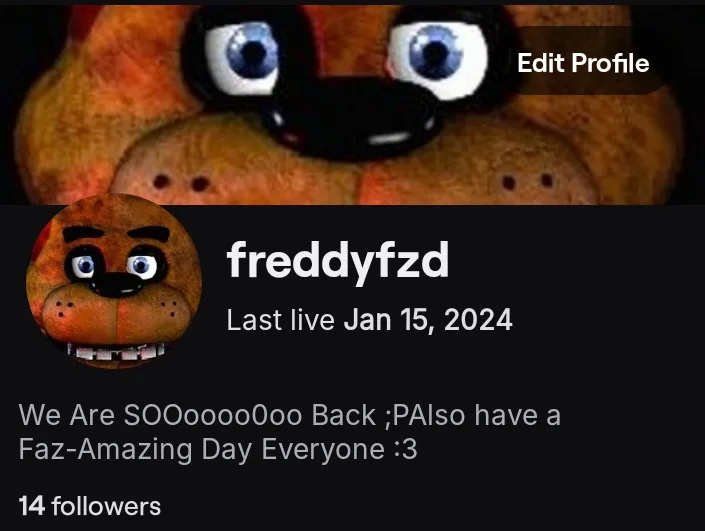
Task: Click Freddy's black nose in the banner
Action: 352,117
